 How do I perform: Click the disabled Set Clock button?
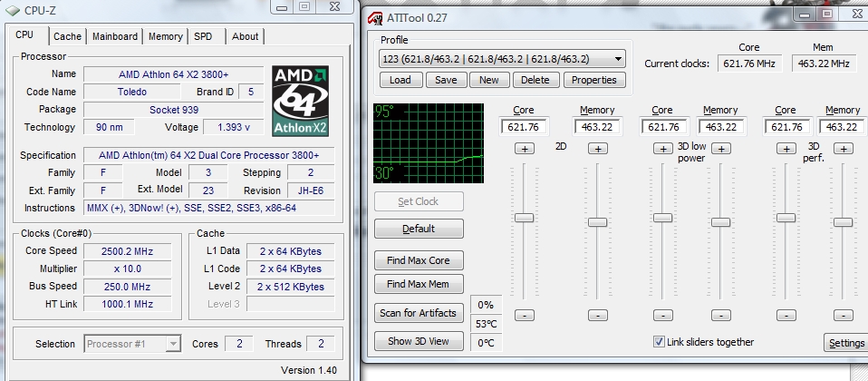[419, 201]
